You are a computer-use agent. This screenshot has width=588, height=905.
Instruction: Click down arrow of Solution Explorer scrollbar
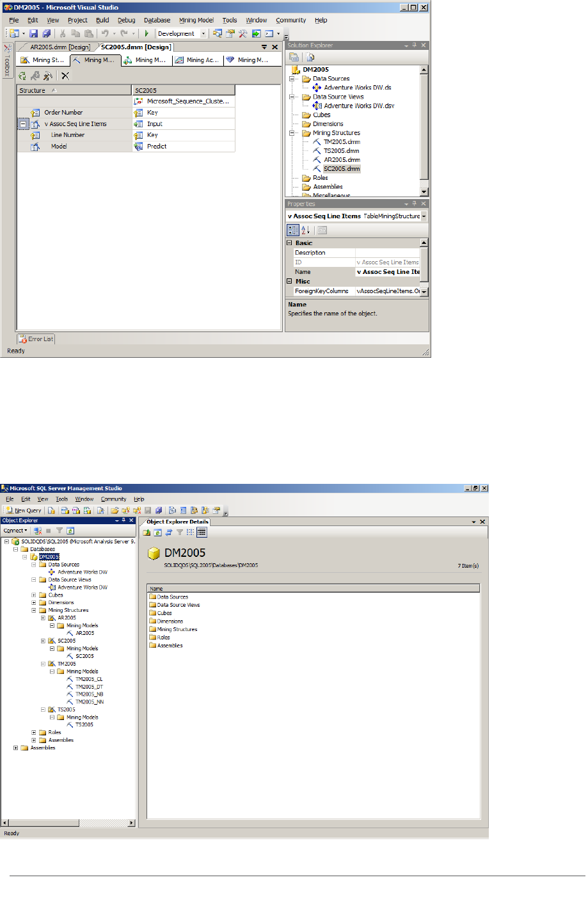(x=424, y=192)
